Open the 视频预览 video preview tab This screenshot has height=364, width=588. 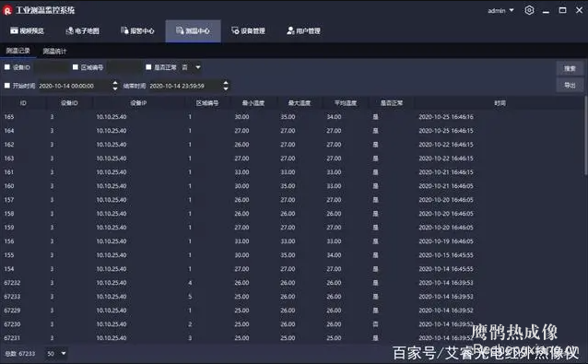(x=27, y=30)
